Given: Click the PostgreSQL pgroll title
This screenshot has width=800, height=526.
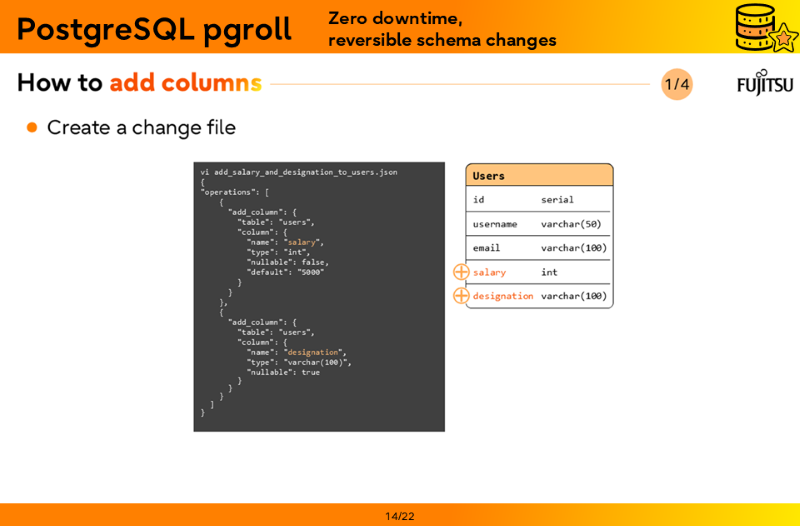Looking at the screenshot, I should pyautogui.click(x=154, y=29).
